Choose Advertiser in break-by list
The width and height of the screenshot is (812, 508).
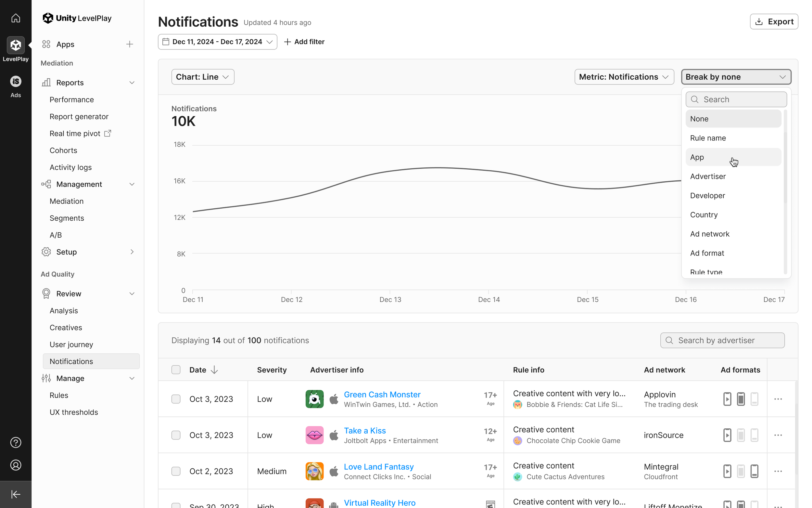point(708,176)
